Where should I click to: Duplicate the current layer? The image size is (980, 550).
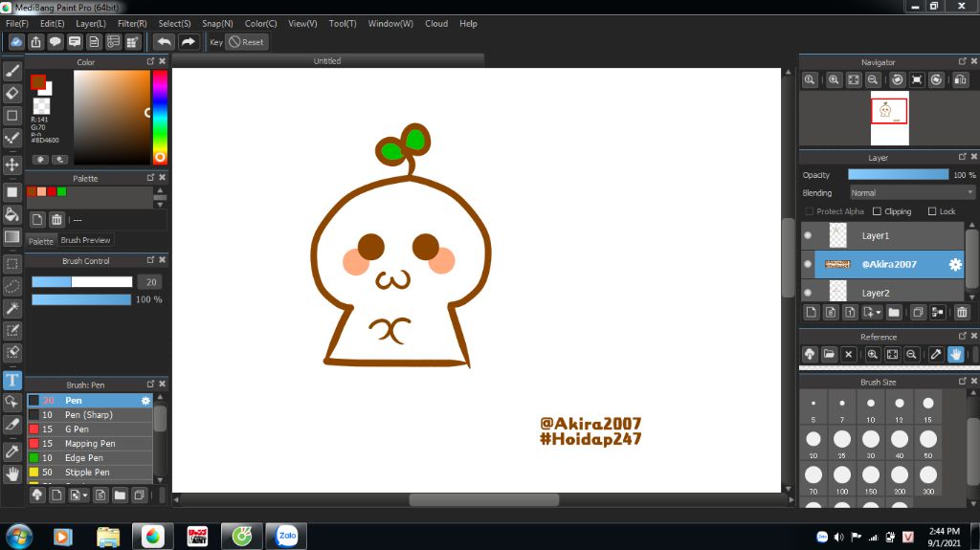918,312
